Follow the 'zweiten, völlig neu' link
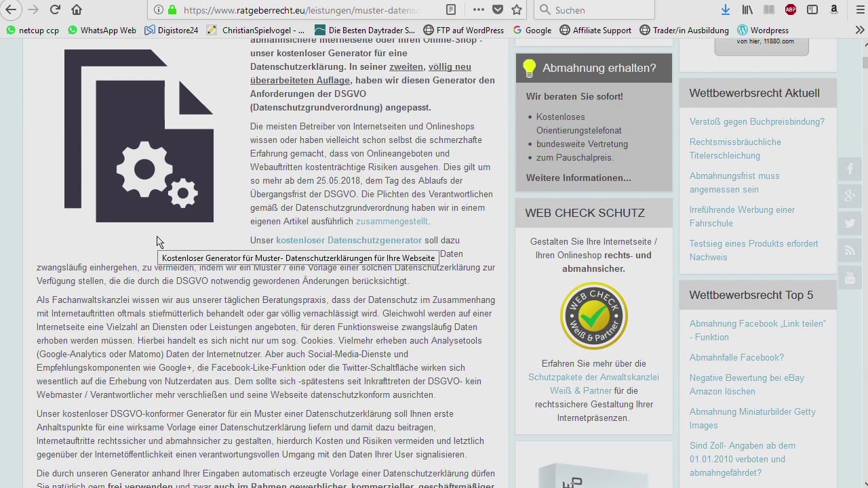The image size is (868, 488). 430,66
